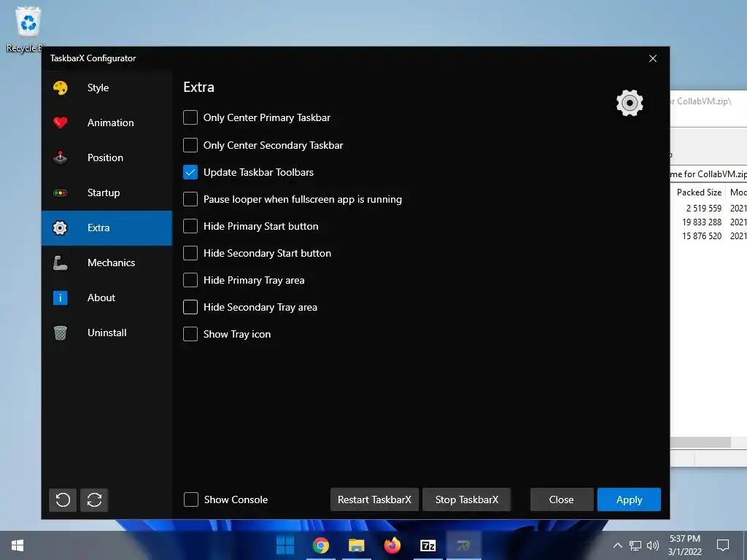Open the Recycle Bin desktop icon
Image resolution: width=747 pixels, height=560 pixels.
26,29
